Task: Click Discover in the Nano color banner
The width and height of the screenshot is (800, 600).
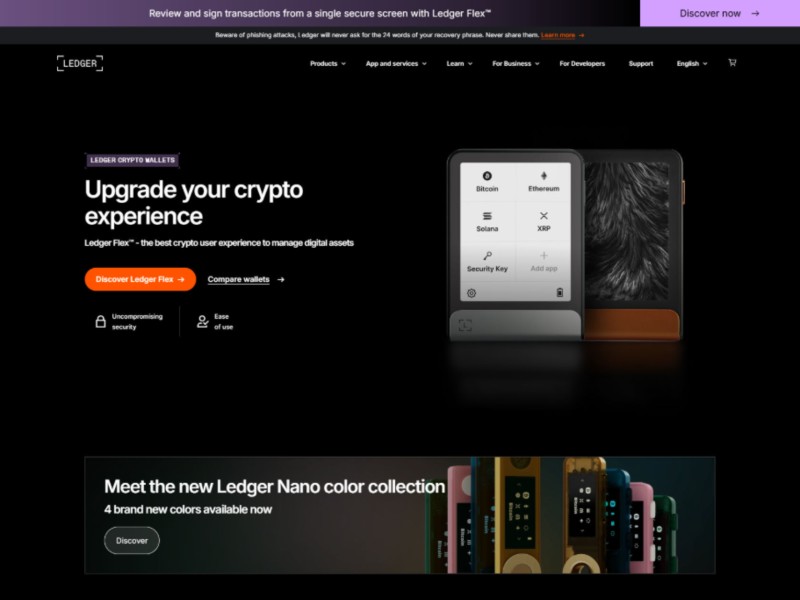Action: 132,540
